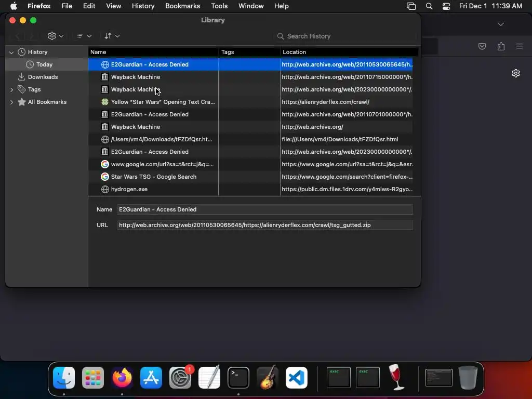Image resolution: width=532 pixels, height=399 pixels.
Task: Open TextEdit from the Dock
Action: point(209,378)
